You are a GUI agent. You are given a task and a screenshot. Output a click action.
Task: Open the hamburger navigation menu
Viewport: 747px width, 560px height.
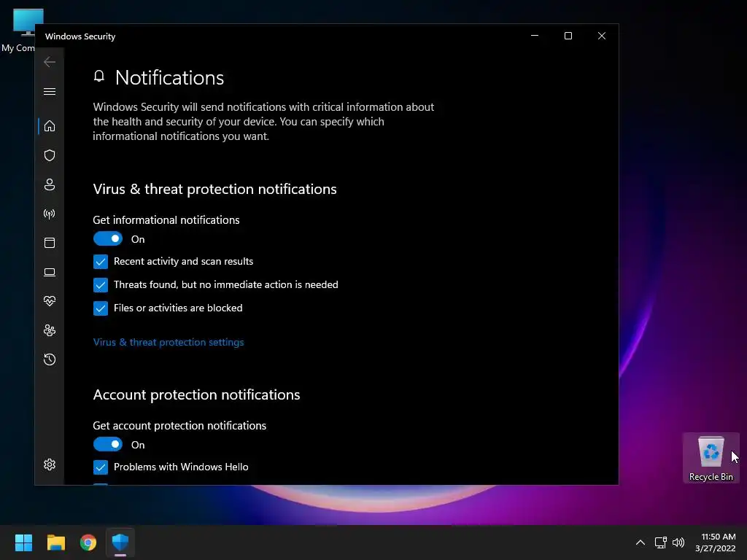50,91
